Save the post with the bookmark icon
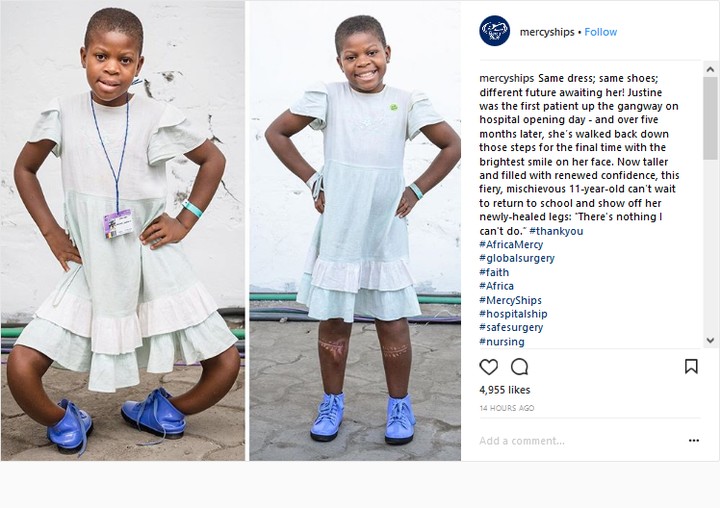Screen dimensions: 720x508 tap(691, 366)
